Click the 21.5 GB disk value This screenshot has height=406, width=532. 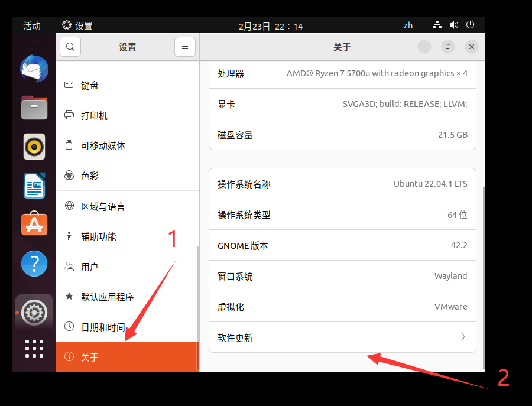point(453,135)
